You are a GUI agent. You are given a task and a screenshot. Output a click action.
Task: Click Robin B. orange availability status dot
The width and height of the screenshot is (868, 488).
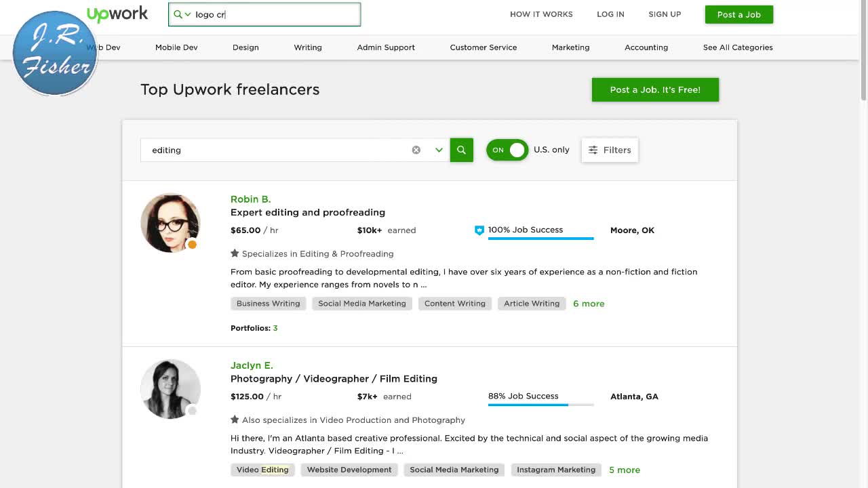pyautogui.click(x=192, y=245)
